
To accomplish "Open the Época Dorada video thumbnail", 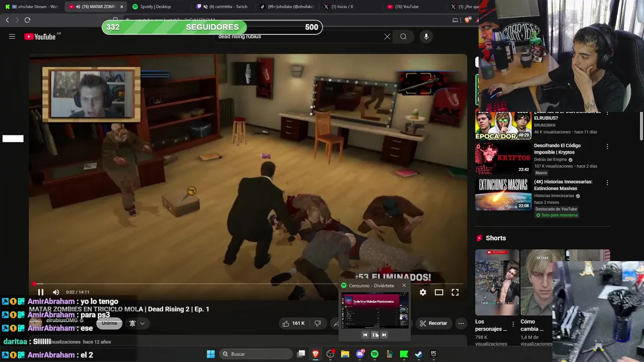I will coord(503,126).
